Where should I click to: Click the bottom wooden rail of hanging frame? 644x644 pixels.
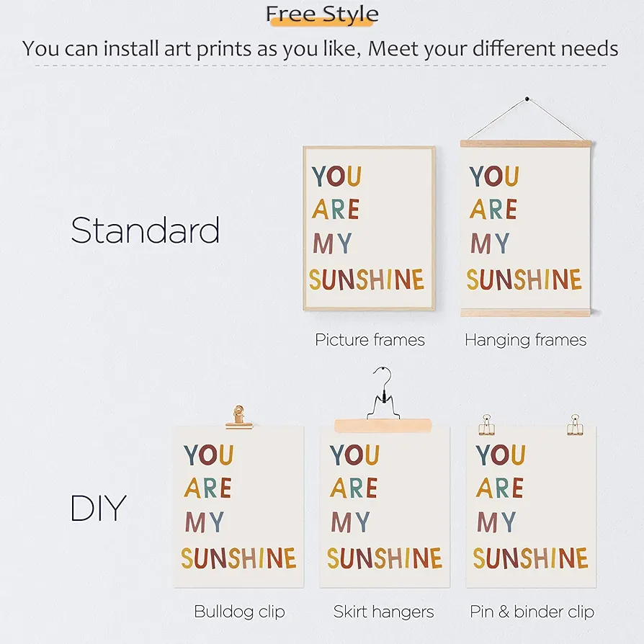pyautogui.click(x=526, y=313)
